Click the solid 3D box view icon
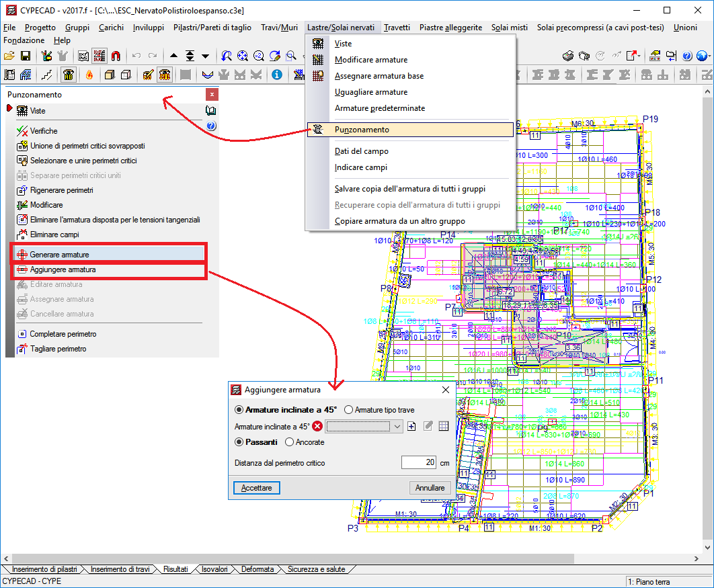The width and height of the screenshot is (714, 588). (110, 75)
